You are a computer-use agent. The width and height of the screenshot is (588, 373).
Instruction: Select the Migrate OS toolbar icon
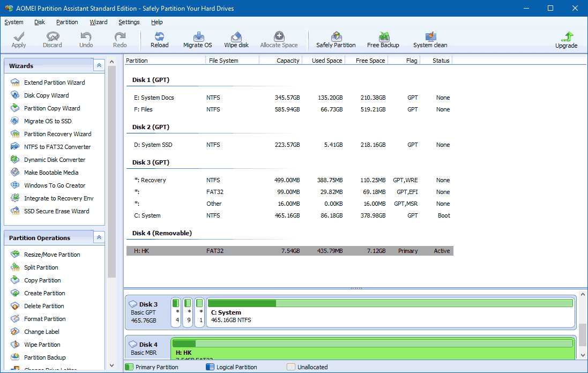pos(197,39)
